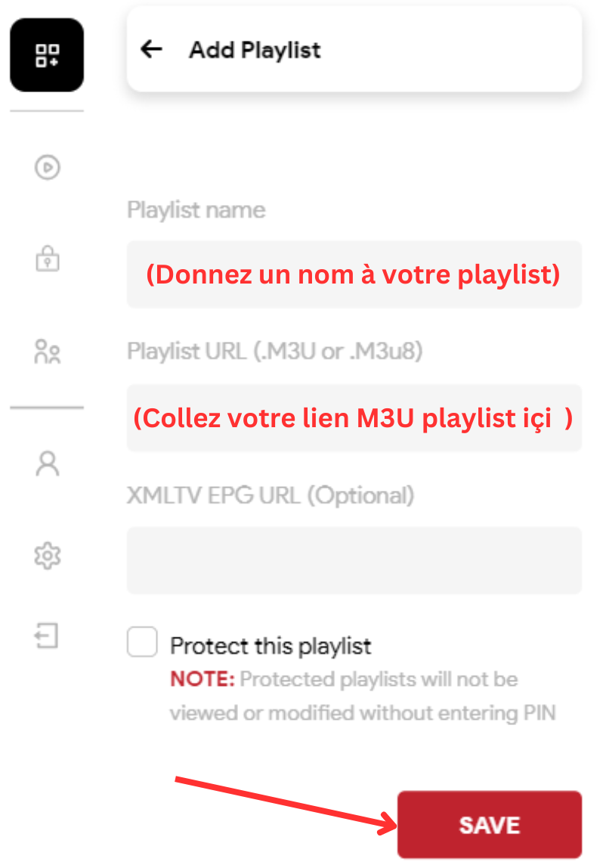
Task: Click the Playlist name field label
Action: click(196, 209)
